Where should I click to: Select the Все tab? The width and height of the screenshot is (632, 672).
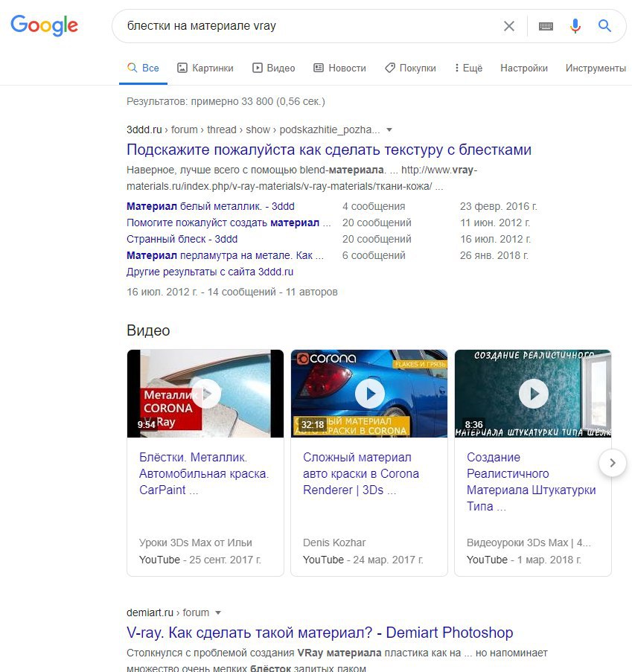(x=143, y=68)
